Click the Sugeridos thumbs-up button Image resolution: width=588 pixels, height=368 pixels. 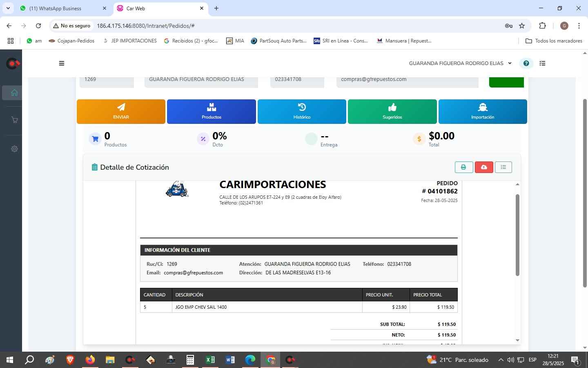tap(392, 111)
